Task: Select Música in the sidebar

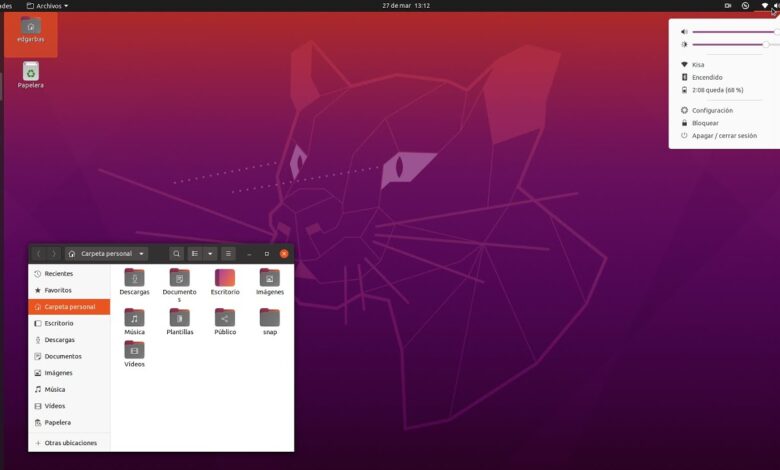Action: click(69, 389)
